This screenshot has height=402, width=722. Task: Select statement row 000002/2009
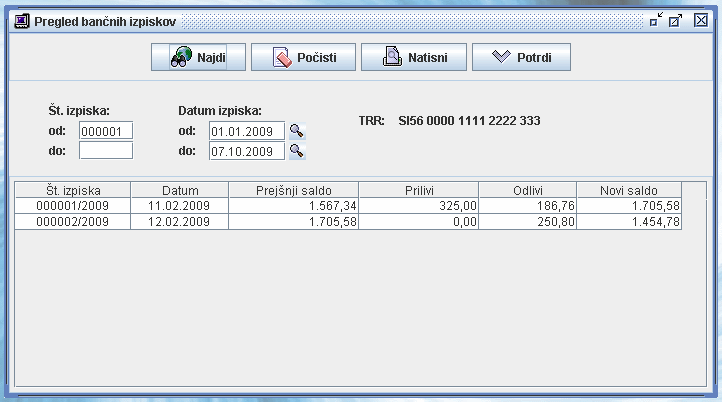(x=73, y=222)
